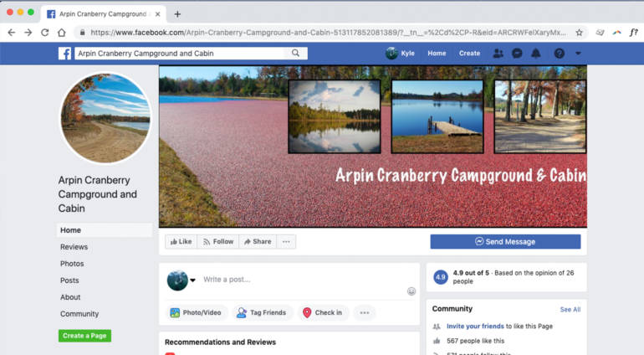
Task: Click the Send Message button
Action: pyautogui.click(x=506, y=241)
